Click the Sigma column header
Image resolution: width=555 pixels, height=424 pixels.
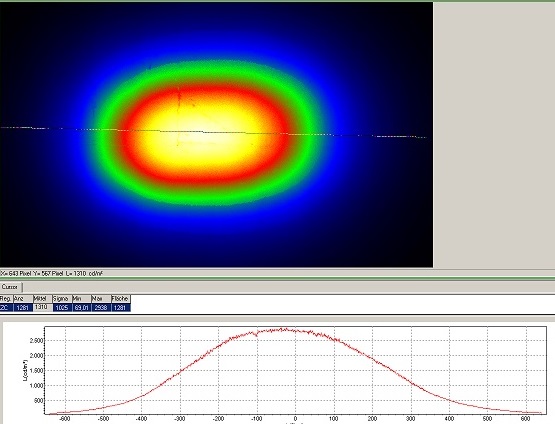62,299
